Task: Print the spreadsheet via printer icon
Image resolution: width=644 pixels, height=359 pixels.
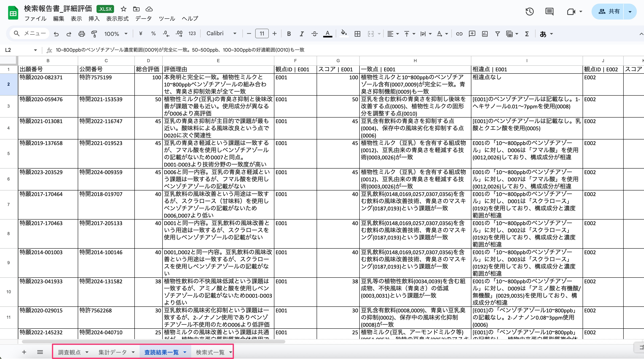Action: (x=82, y=34)
